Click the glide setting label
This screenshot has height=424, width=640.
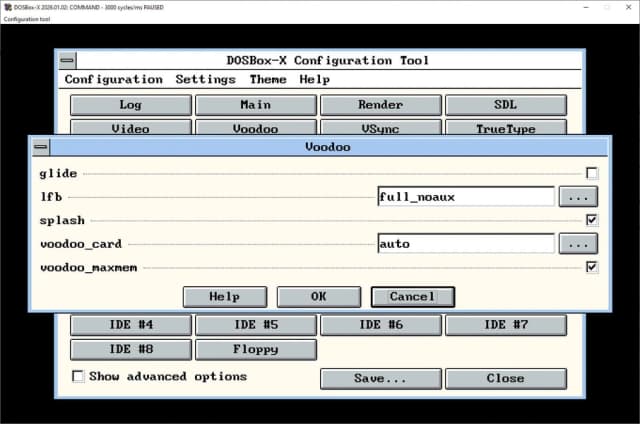pos(58,173)
